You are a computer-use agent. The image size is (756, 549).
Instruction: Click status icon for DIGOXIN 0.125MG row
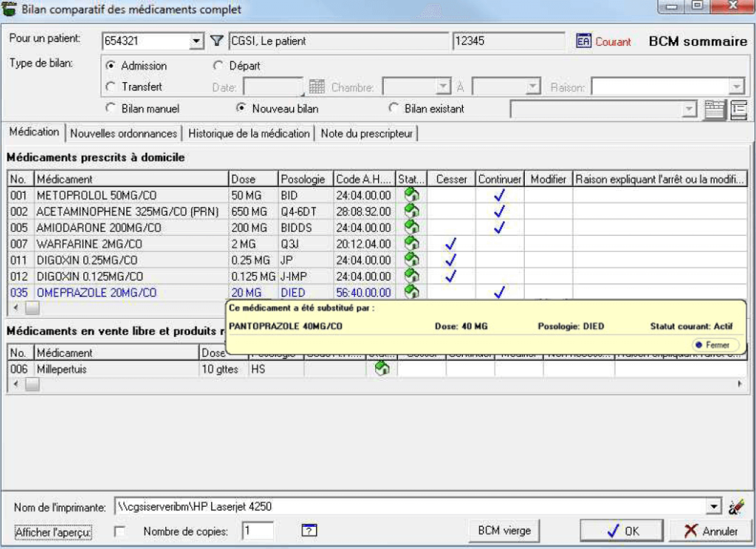[x=411, y=276]
